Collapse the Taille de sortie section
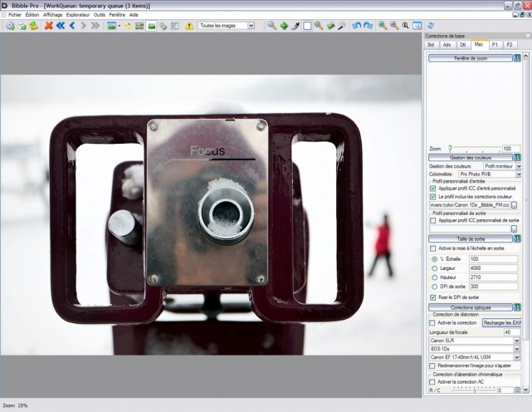The width and height of the screenshot is (532, 412). coord(471,238)
